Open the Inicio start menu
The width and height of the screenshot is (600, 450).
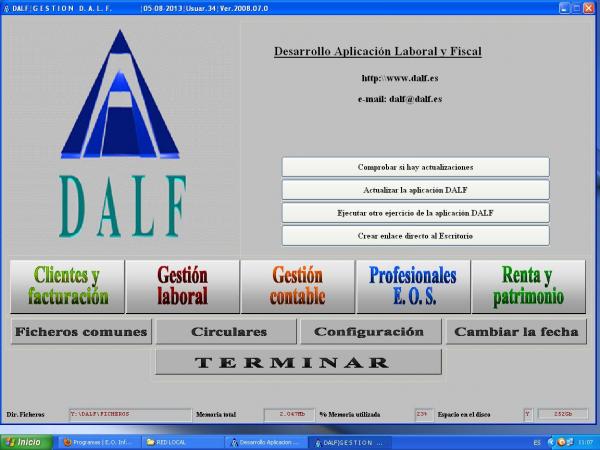pyautogui.click(x=26, y=442)
